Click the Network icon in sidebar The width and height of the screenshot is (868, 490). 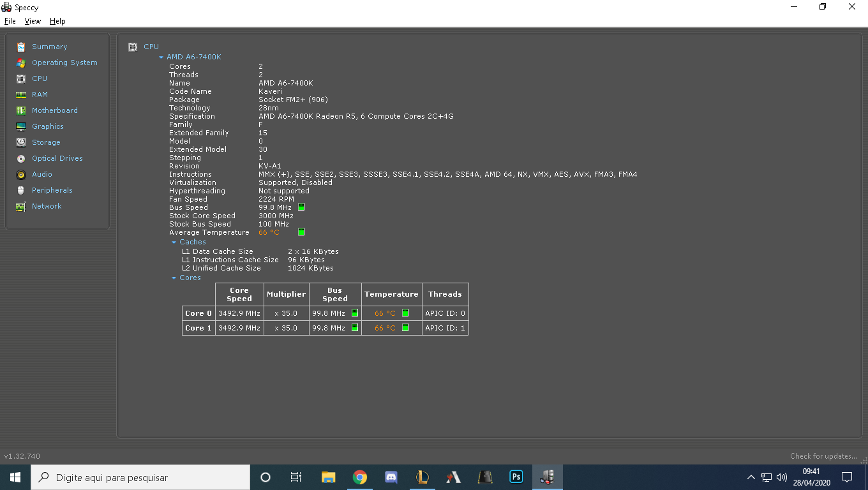[21, 206]
